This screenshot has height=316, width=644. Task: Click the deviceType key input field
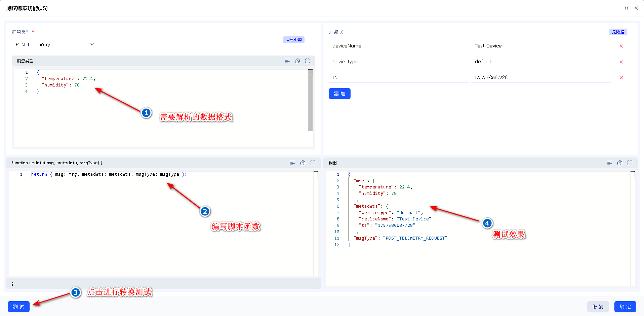point(398,62)
